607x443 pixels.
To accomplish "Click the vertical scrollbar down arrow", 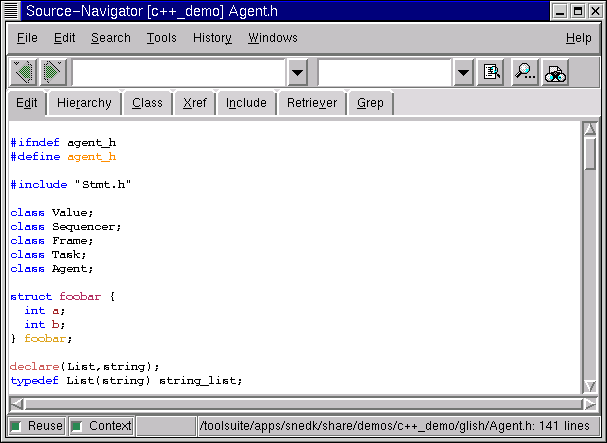I will pos(590,386).
